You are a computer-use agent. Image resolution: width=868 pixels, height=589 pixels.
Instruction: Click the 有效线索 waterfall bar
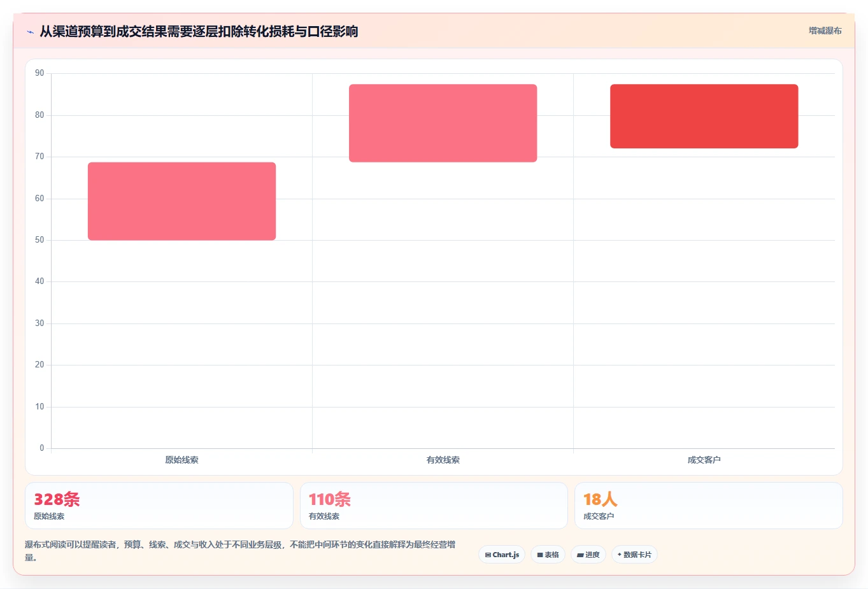(443, 123)
